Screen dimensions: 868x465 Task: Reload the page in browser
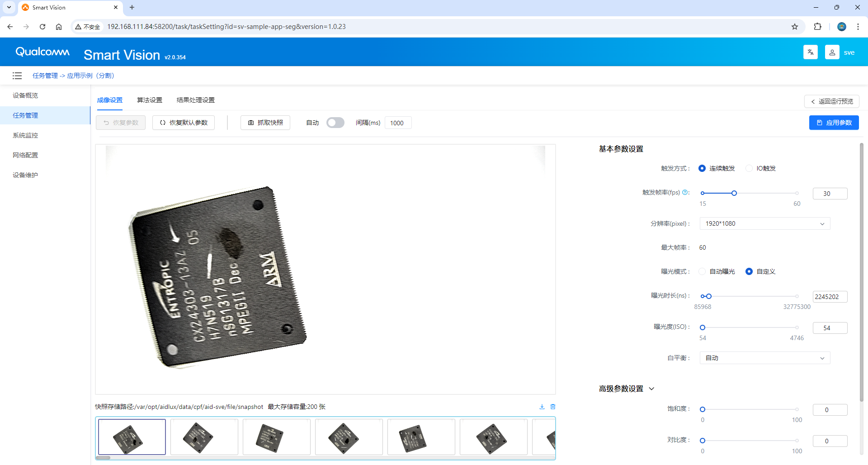(x=42, y=27)
